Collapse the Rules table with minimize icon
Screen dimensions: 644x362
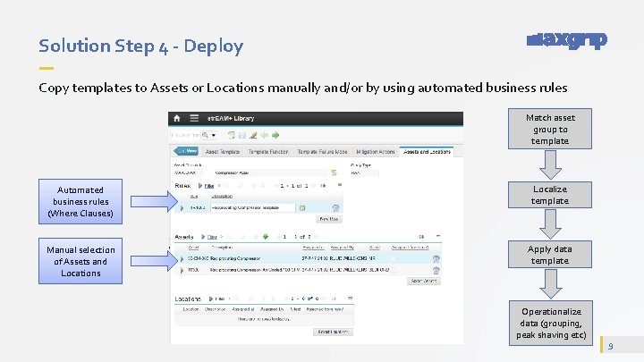[x=340, y=185]
